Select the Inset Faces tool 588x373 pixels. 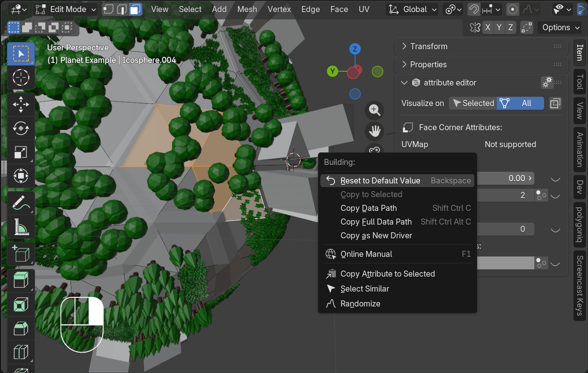[x=21, y=304]
